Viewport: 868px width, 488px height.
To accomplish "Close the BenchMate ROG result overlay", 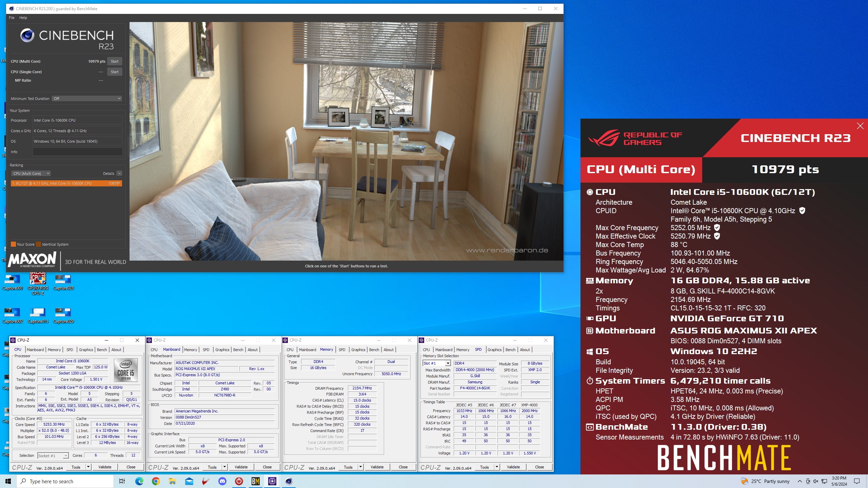I will pyautogui.click(x=860, y=126).
